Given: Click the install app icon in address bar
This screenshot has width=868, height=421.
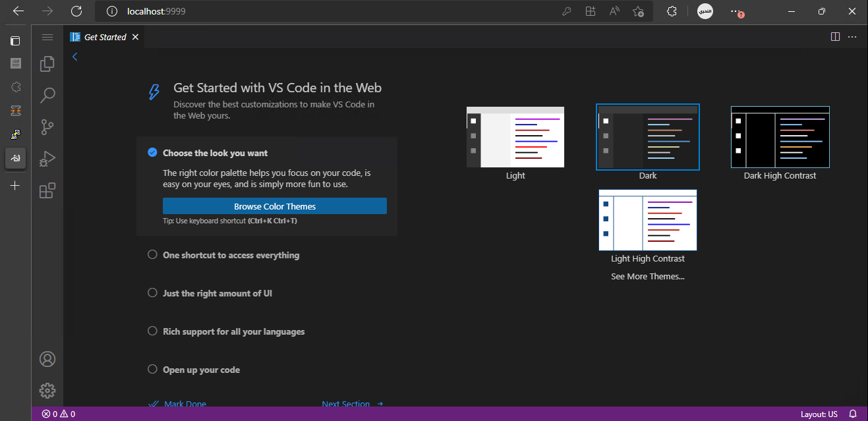Looking at the screenshot, I should point(590,11).
